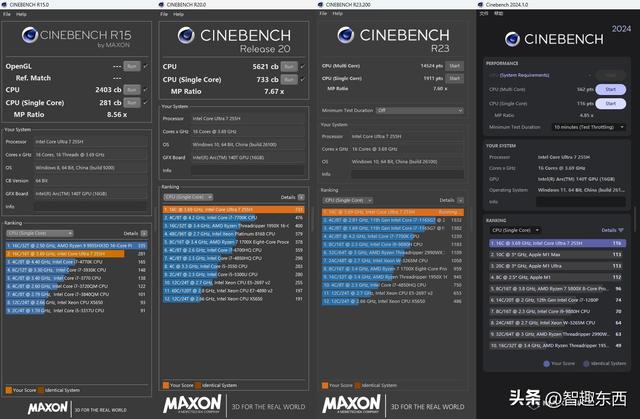
Task: Start the CPU (Multi Core) test in R23
Action: point(454,66)
